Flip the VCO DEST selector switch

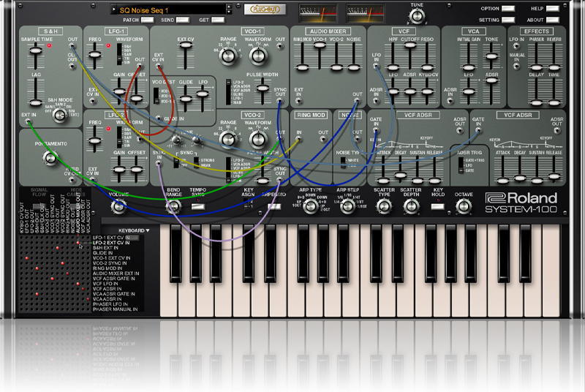click(156, 96)
